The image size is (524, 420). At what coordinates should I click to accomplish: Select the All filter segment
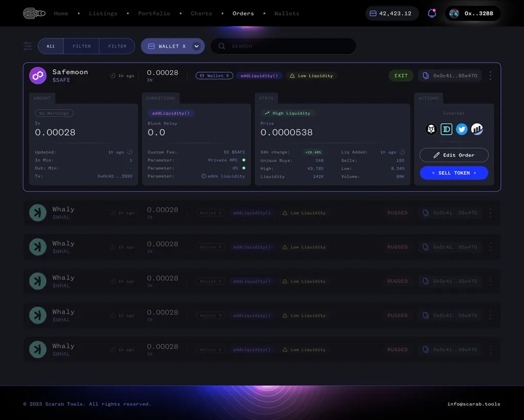pos(51,46)
